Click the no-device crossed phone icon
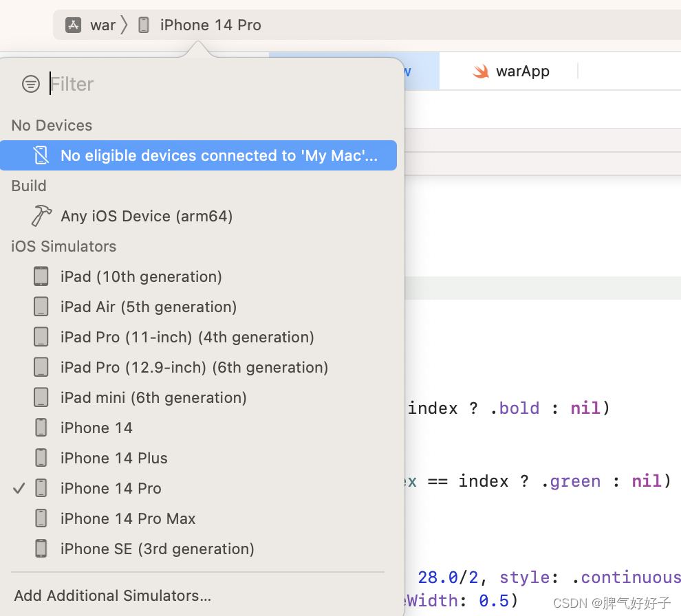 pyautogui.click(x=41, y=155)
